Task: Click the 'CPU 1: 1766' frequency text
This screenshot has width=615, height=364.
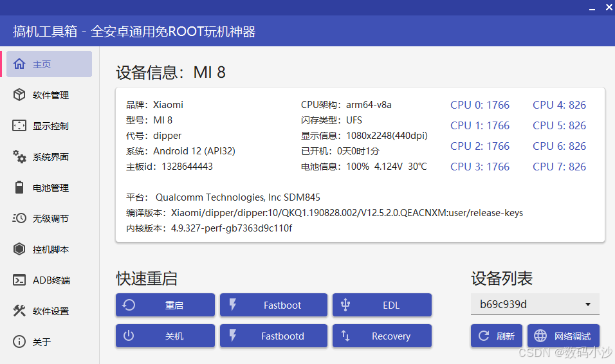Action: (x=480, y=125)
